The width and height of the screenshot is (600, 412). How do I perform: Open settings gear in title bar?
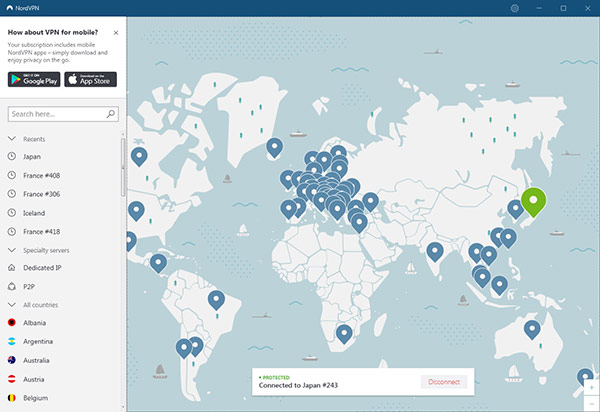click(515, 8)
